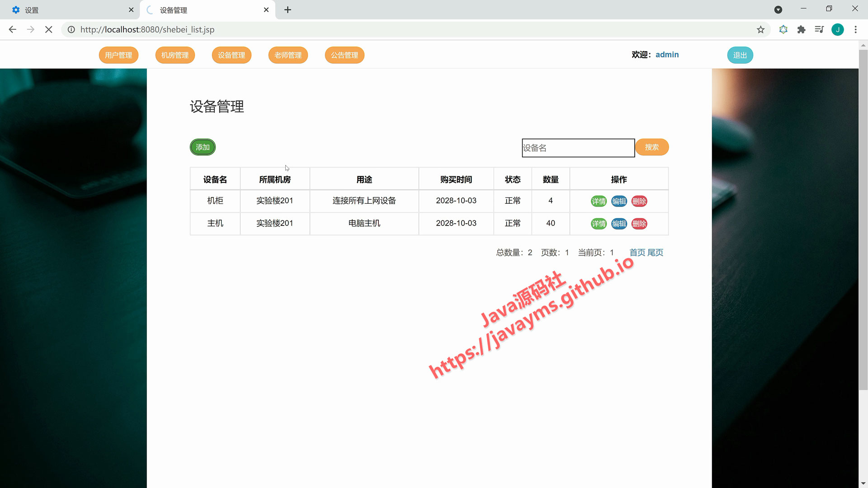
Task: Click 删除 for the 机柜 row
Action: click(639, 202)
